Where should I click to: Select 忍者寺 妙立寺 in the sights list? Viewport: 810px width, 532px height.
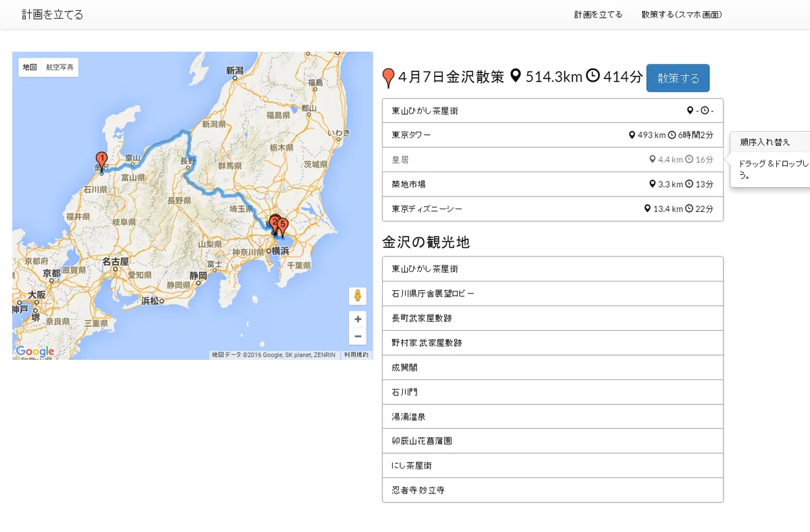point(553,490)
